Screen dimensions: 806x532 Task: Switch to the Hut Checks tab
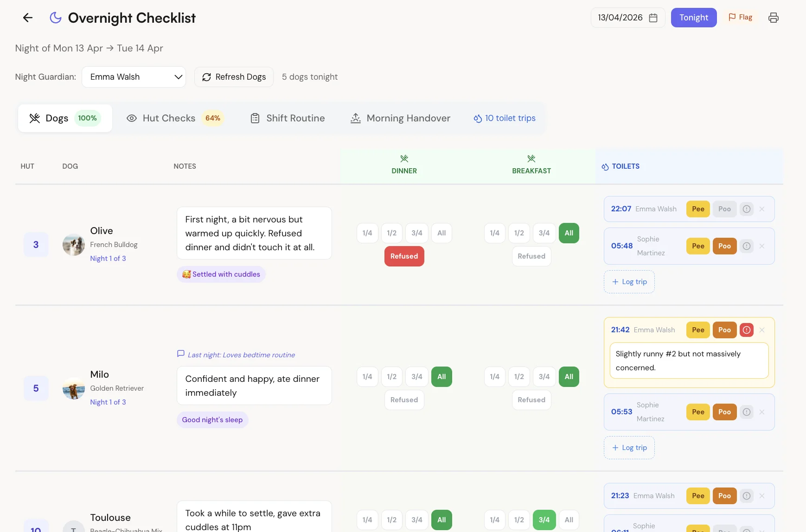point(175,118)
